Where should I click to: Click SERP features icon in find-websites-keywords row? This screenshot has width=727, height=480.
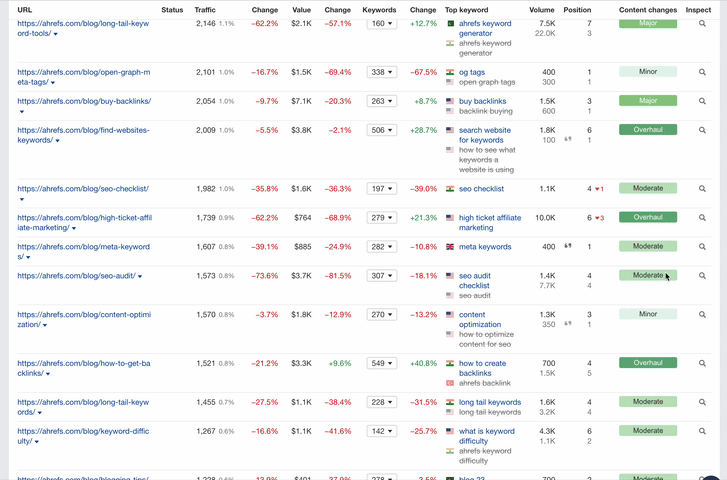tap(569, 140)
